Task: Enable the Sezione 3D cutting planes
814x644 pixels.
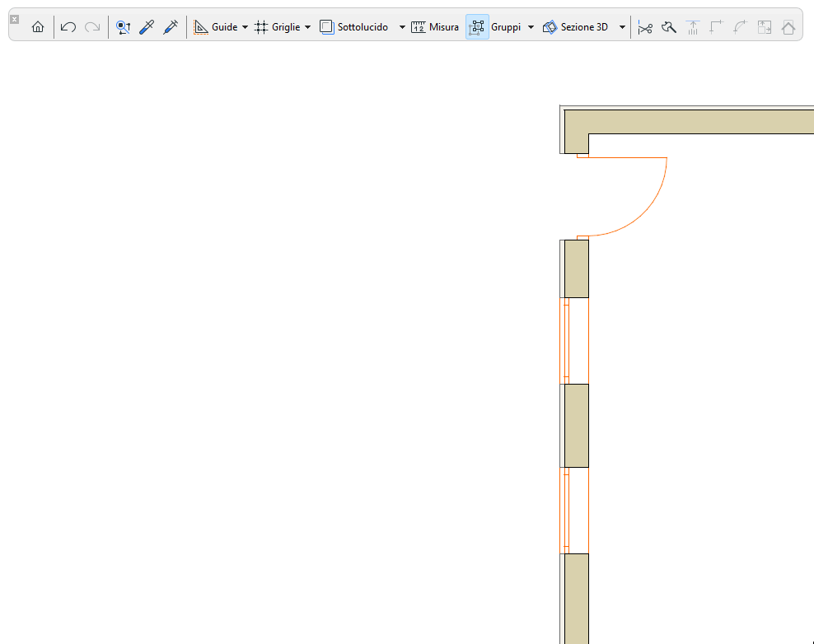Action: tap(550, 26)
